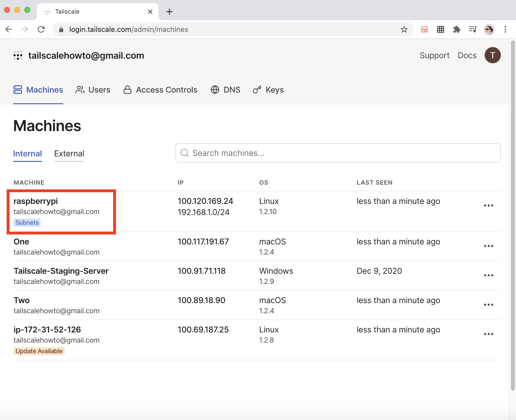Click the Update Available badge
The image size is (516, 420).
(x=39, y=351)
